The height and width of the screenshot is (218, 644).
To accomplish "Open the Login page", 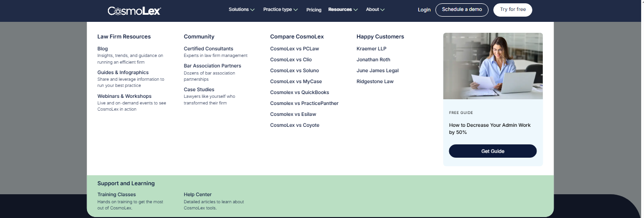I will pyautogui.click(x=424, y=9).
